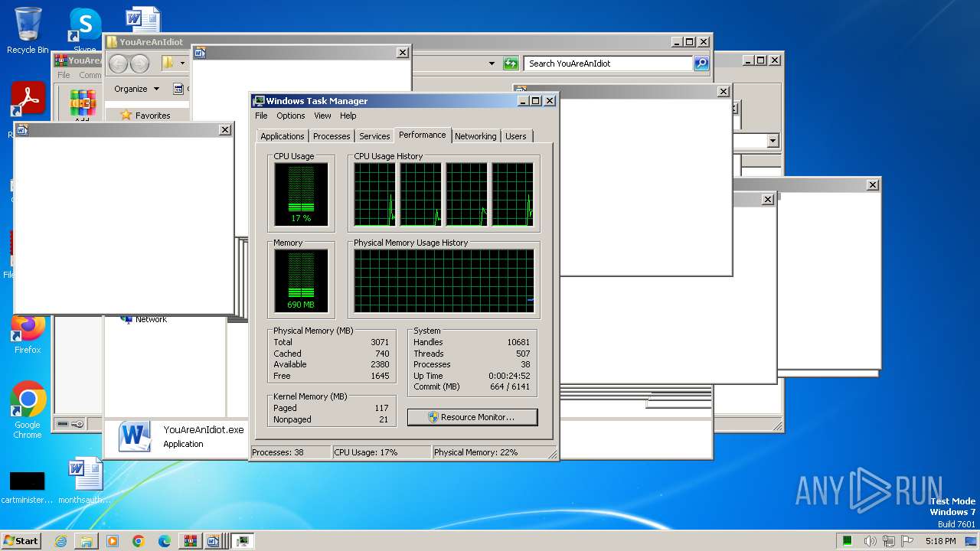Open the Skype desktop shortcut
Image resolution: width=980 pixels, height=551 pixels.
[85, 28]
